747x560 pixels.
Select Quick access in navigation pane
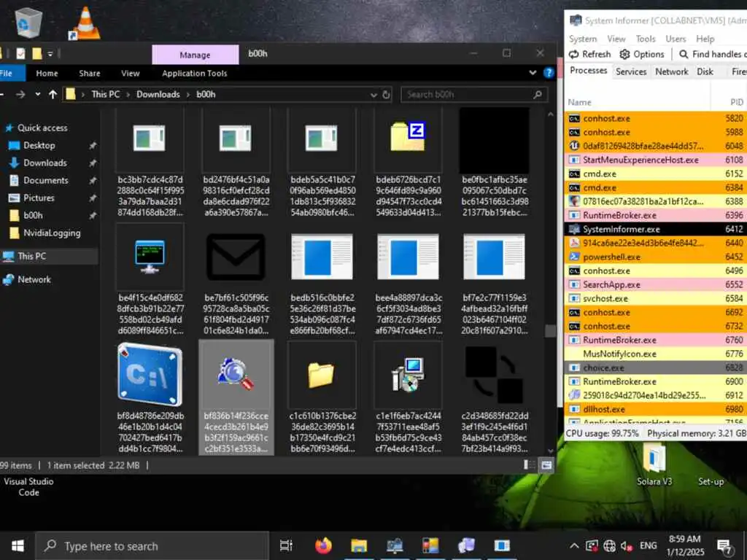(42, 128)
